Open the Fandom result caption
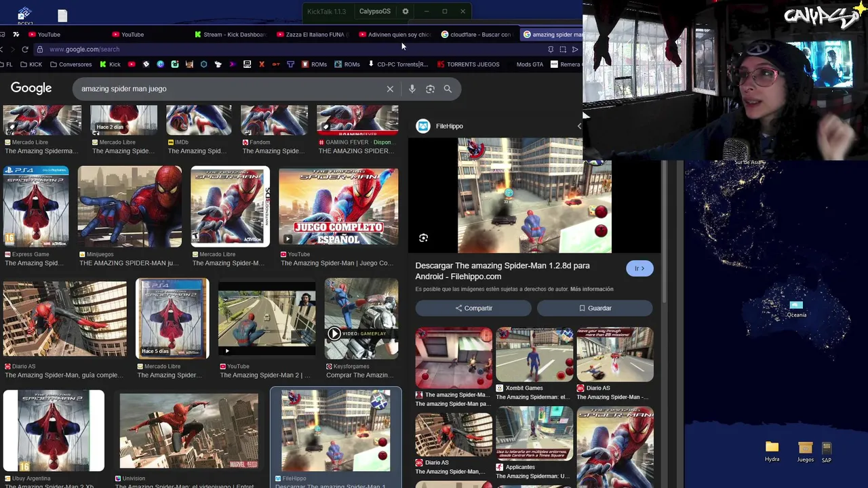This screenshot has width=868, height=488. click(273, 147)
